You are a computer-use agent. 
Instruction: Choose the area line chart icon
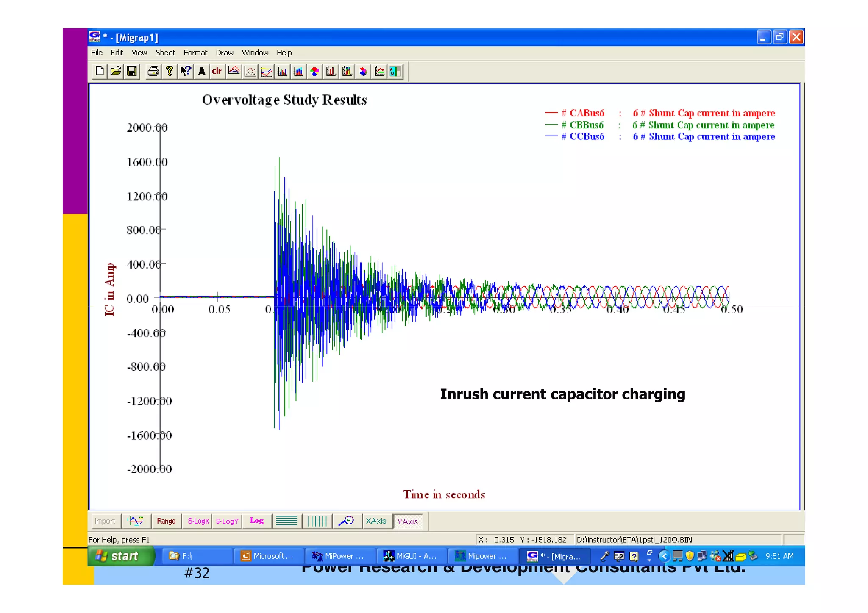(x=234, y=71)
